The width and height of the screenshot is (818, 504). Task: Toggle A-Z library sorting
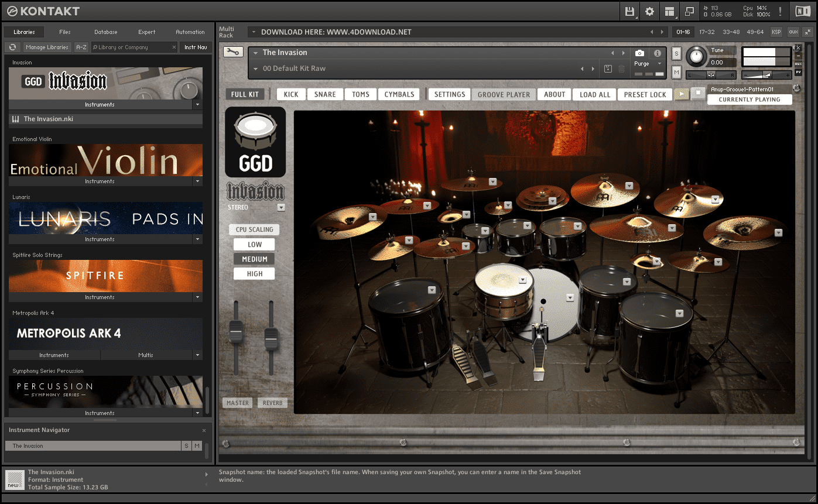81,47
